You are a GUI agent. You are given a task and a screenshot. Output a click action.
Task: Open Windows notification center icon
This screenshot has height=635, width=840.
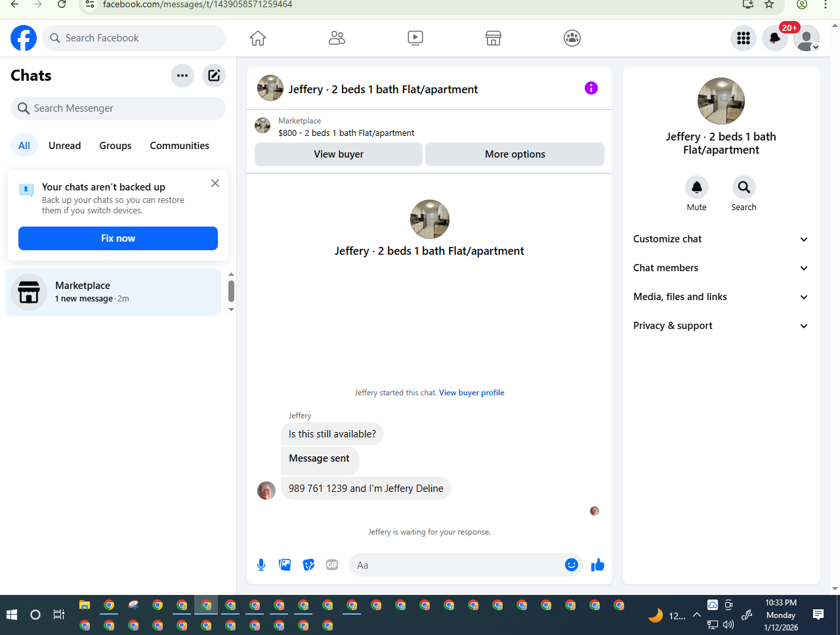(x=818, y=615)
